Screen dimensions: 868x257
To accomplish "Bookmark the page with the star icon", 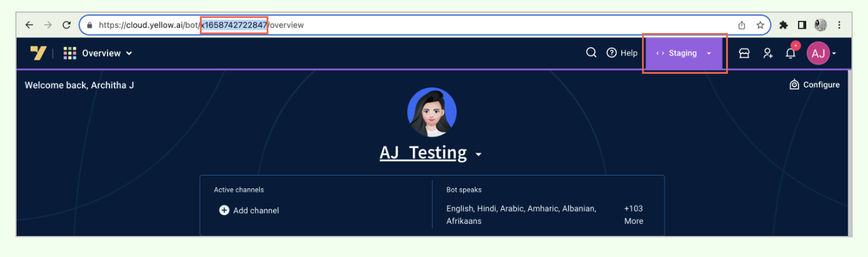I will (760, 25).
